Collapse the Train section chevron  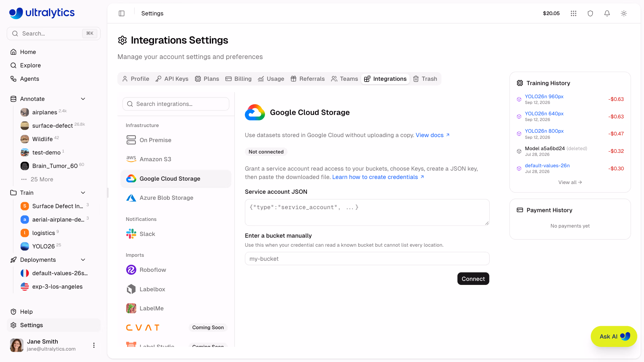click(x=83, y=193)
